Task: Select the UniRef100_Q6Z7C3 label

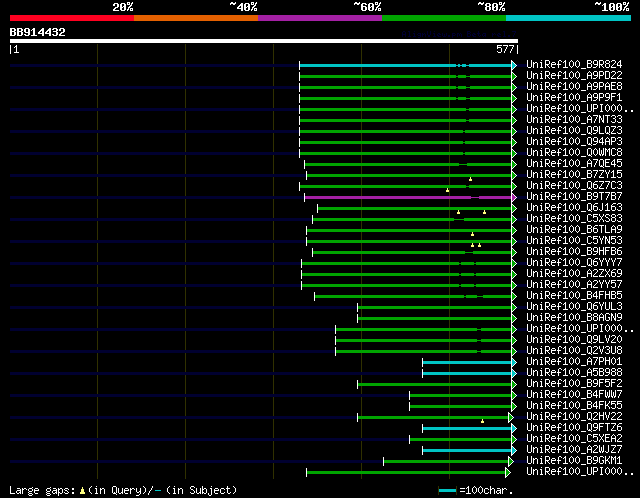Action: tap(574, 186)
